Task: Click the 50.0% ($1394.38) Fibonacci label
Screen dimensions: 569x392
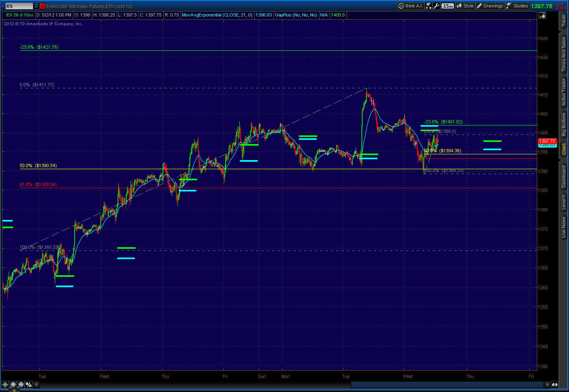Action: 443,151
